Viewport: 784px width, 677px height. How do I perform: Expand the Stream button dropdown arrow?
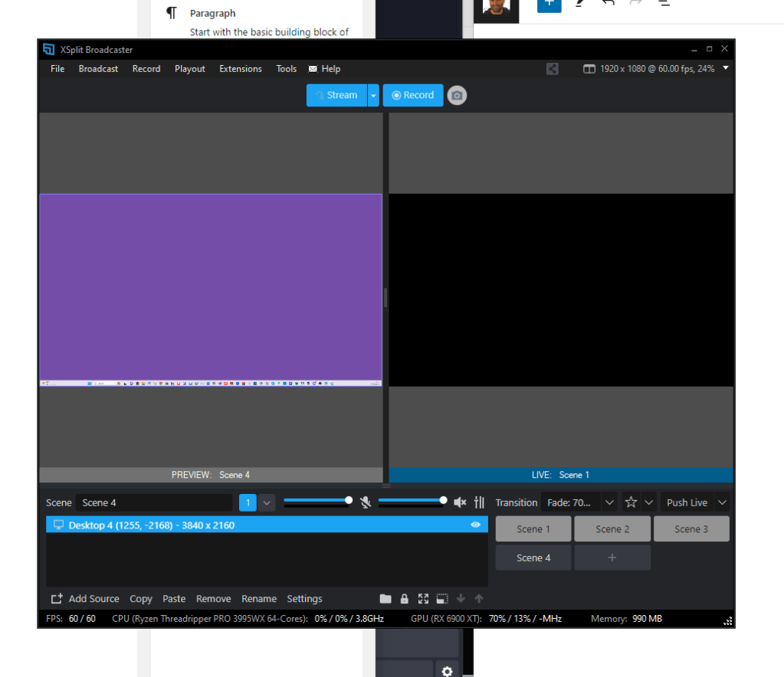click(373, 96)
